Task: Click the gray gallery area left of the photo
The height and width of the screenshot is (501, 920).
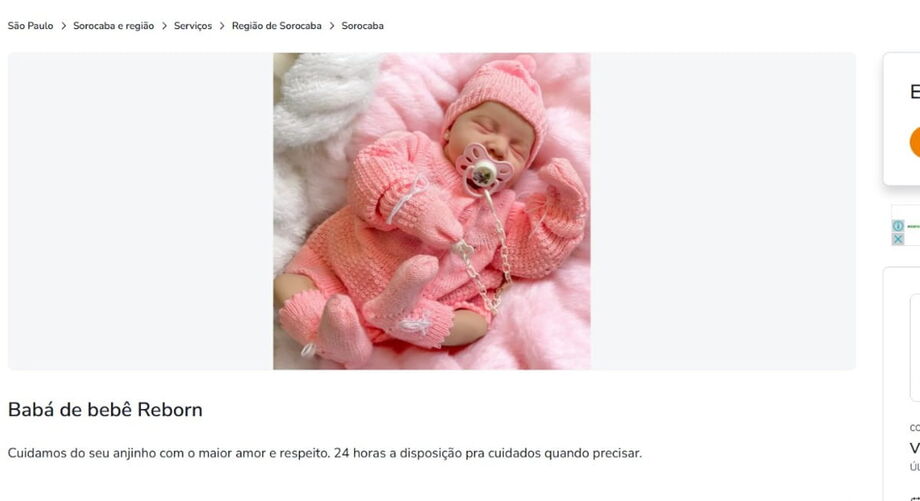Action: pyautogui.click(x=140, y=211)
